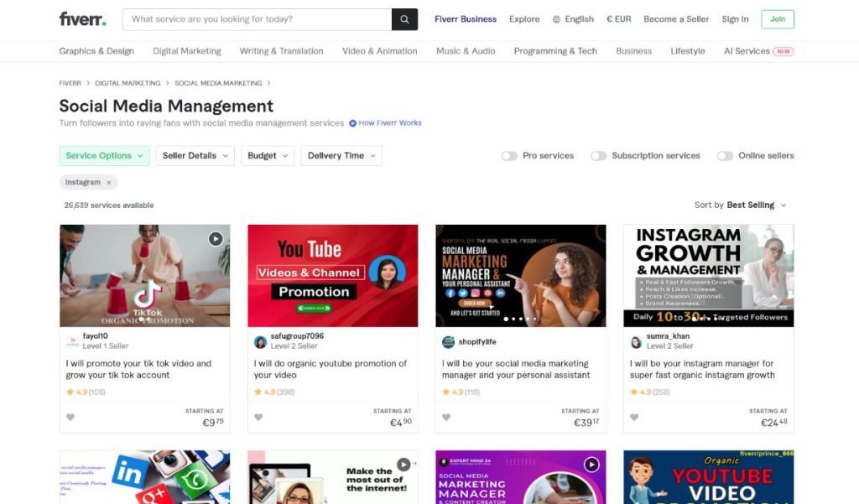Toggle Pro services switch
Screen dimensions: 859x504
click(x=509, y=156)
